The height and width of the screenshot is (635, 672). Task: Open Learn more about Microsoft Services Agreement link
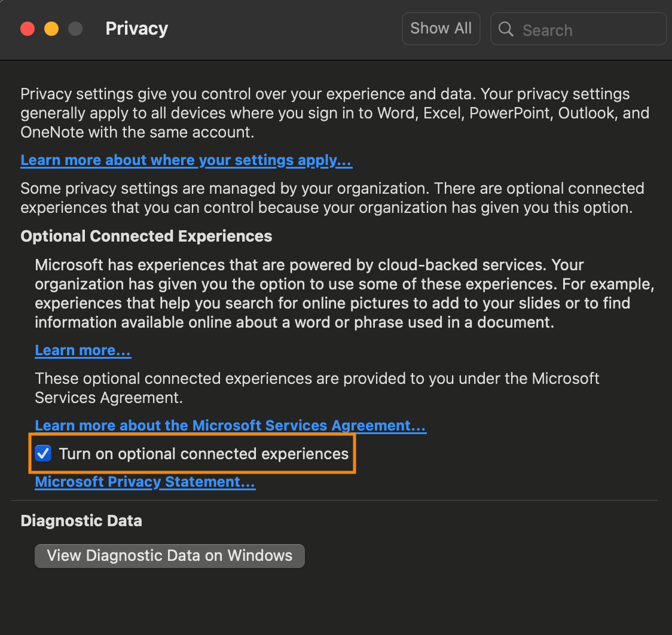[x=230, y=426]
